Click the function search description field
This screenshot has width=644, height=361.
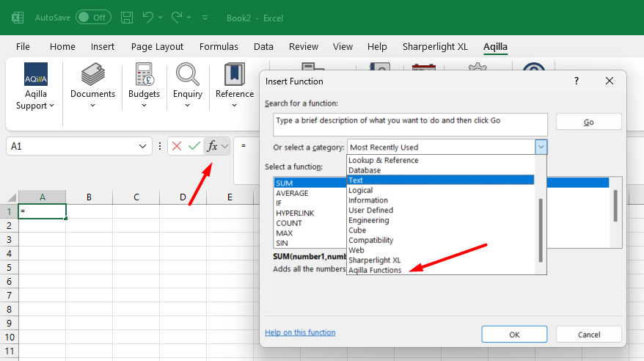coord(410,124)
